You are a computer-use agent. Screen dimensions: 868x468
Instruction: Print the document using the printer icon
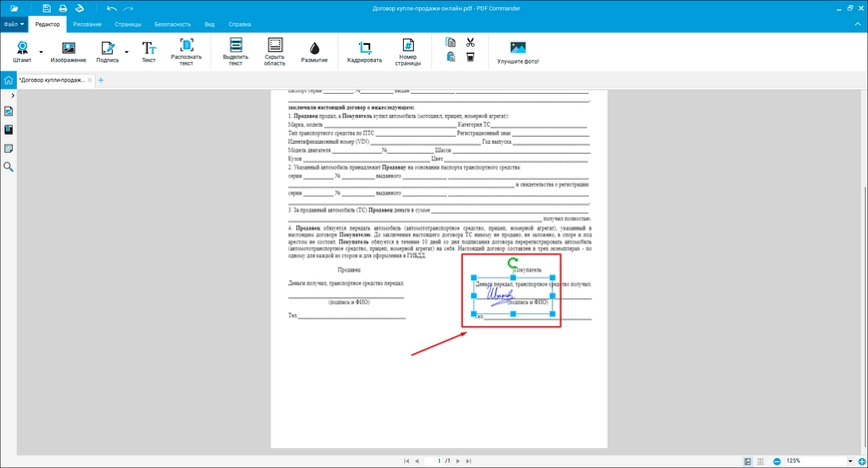(63, 8)
